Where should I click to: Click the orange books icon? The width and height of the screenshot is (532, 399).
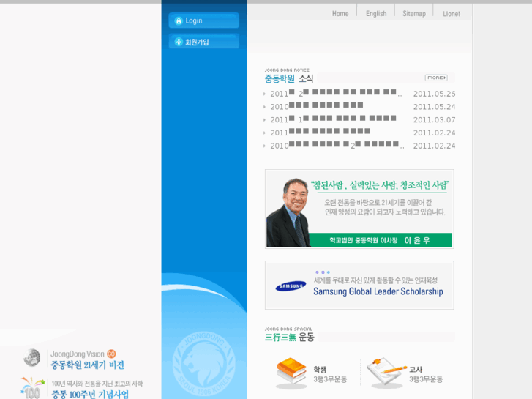tap(291, 373)
